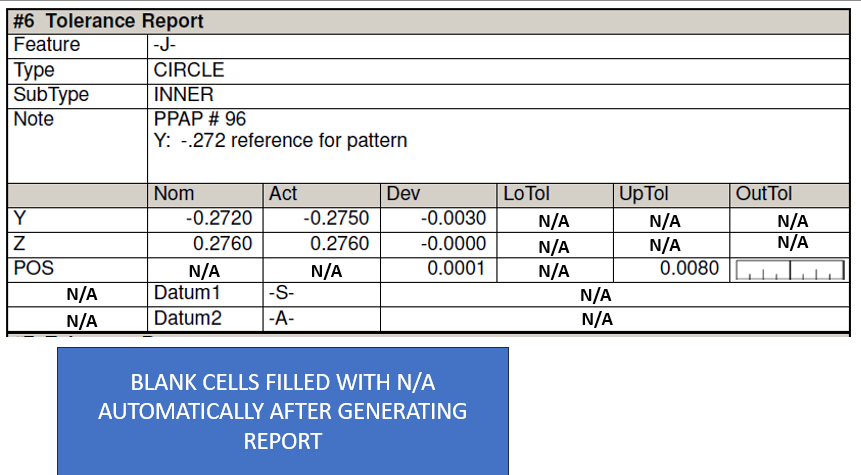Select the OutTol column header
This screenshot has height=475, width=861.
pos(764,194)
